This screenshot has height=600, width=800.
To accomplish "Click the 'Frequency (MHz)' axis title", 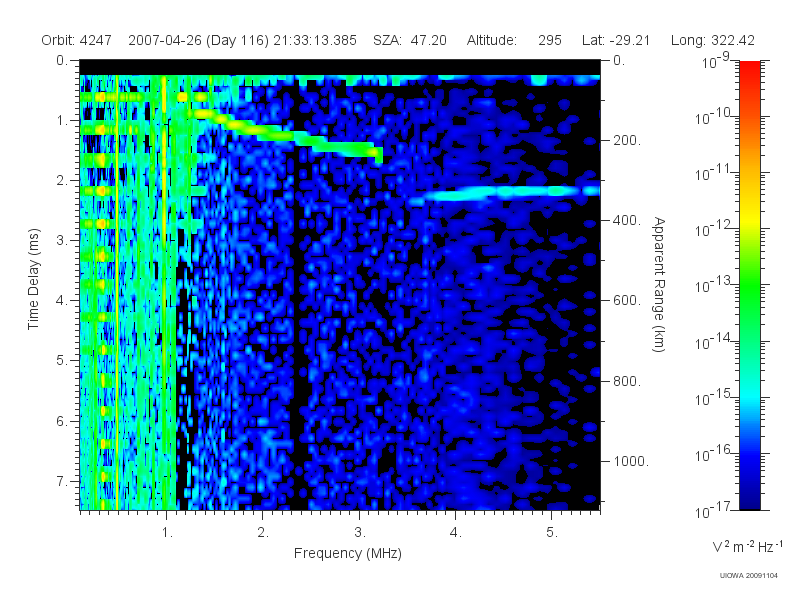I will point(348,553).
